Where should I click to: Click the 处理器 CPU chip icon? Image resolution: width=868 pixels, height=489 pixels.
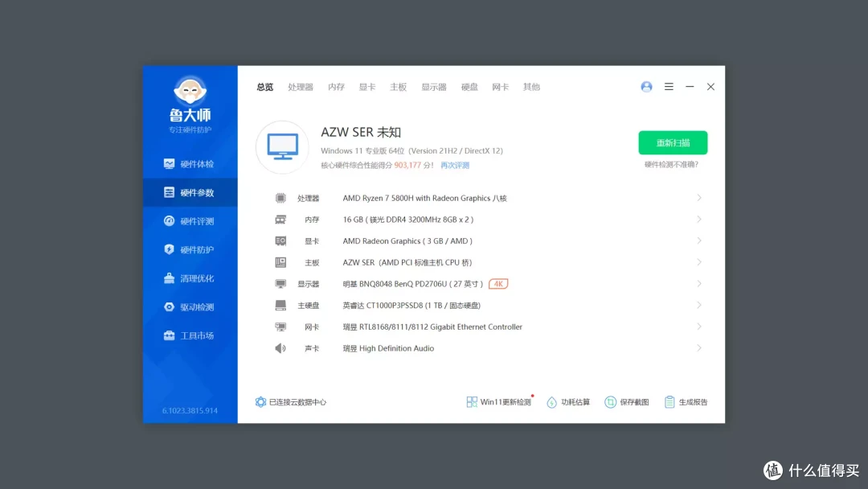(x=280, y=199)
